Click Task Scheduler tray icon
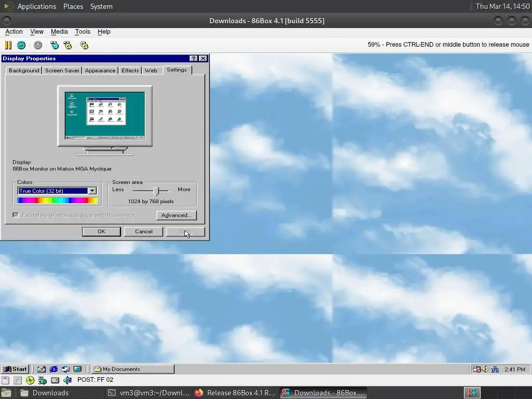The height and width of the screenshot is (399, 532). tap(476, 369)
